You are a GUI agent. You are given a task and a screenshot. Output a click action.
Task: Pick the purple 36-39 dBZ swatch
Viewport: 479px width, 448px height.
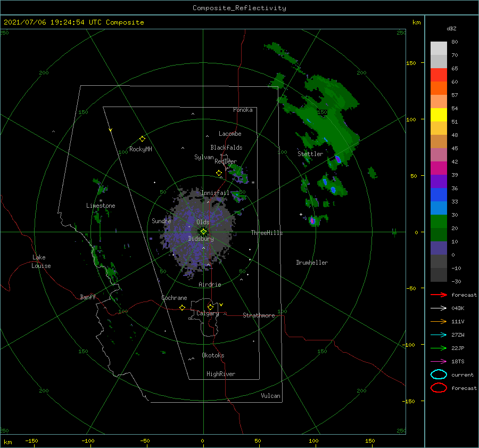(439, 182)
